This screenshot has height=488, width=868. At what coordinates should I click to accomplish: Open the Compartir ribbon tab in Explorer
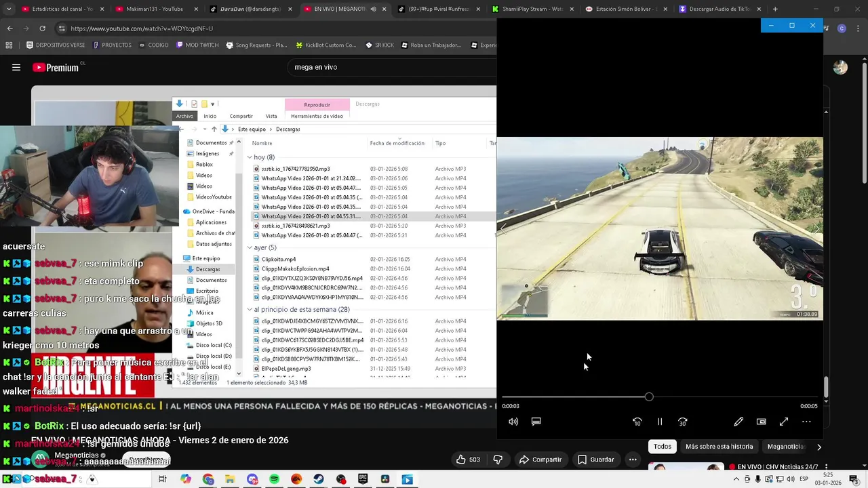(241, 116)
